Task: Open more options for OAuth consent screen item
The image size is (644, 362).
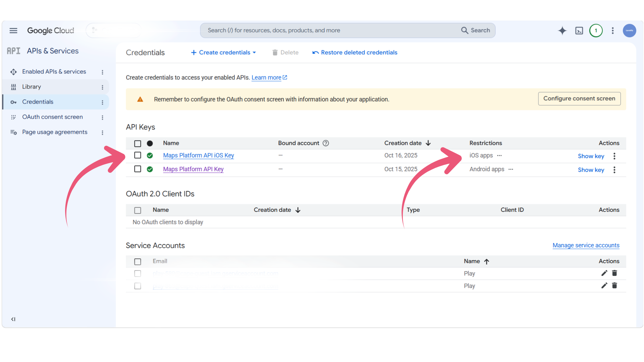Action: pos(102,117)
